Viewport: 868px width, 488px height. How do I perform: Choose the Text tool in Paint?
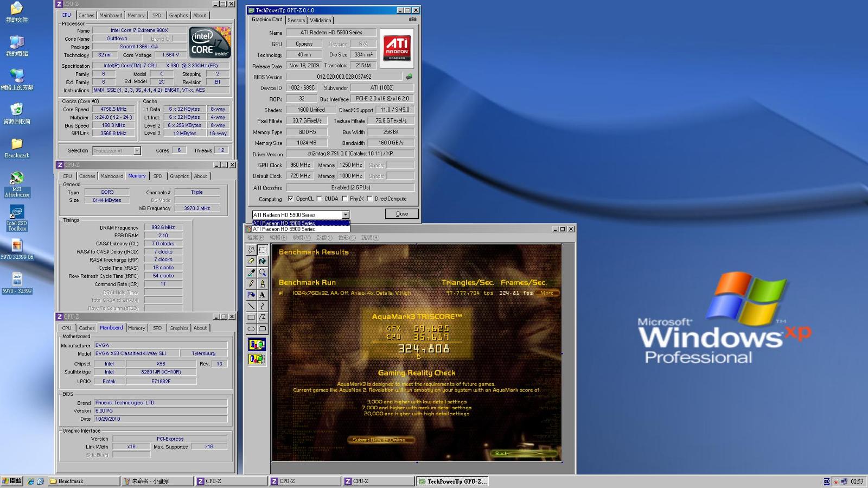click(x=263, y=295)
